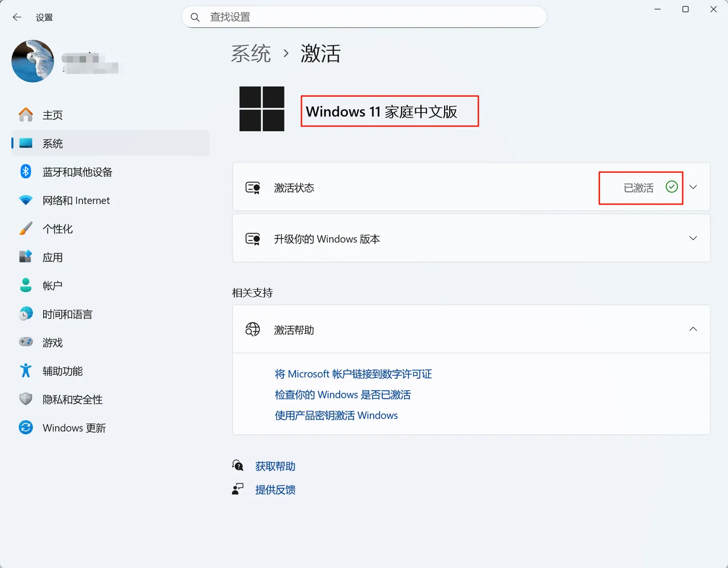The width and height of the screenshot is (728, 568).
Task: Open 隐私和安全性 settings
Action: pos(110,399)
